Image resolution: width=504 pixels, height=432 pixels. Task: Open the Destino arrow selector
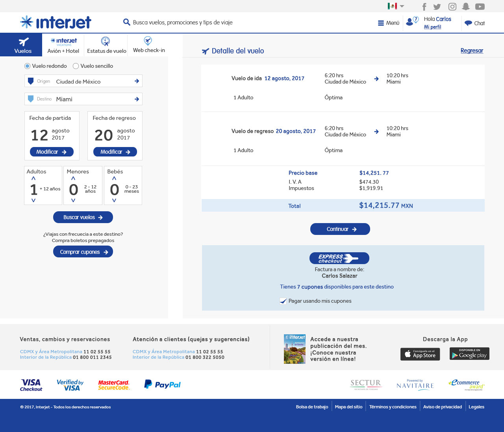coord(137,99)
